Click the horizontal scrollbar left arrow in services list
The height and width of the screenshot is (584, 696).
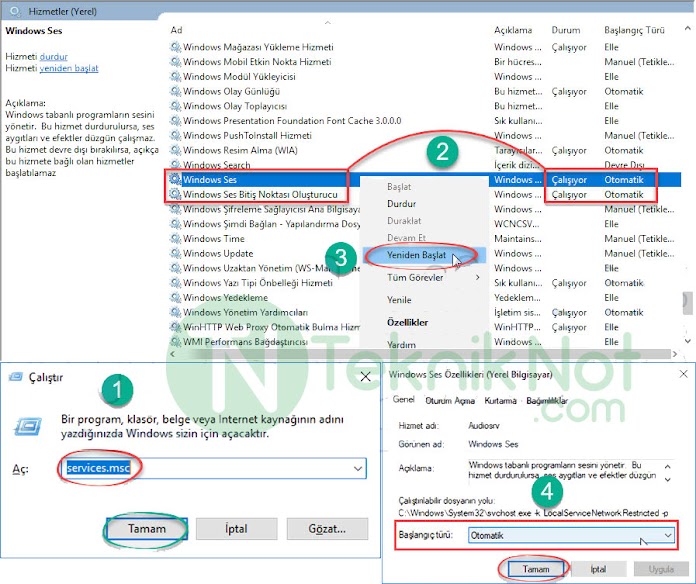click(173, 354)
